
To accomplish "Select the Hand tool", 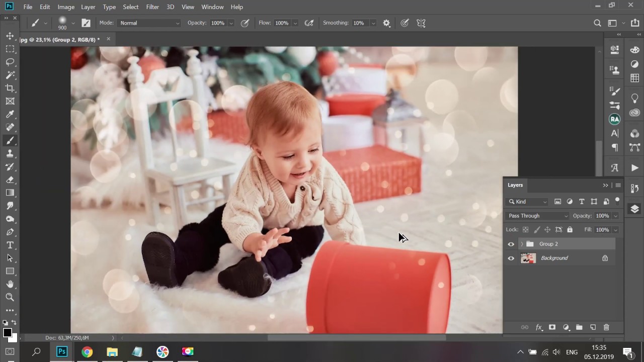I will click(10, 284).
